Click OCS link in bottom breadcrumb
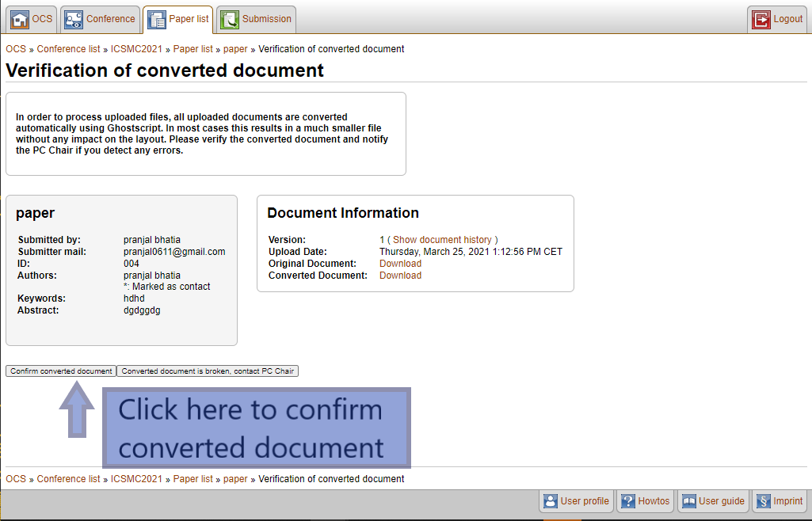The image size is (812, 521). (x=16, y=479)
